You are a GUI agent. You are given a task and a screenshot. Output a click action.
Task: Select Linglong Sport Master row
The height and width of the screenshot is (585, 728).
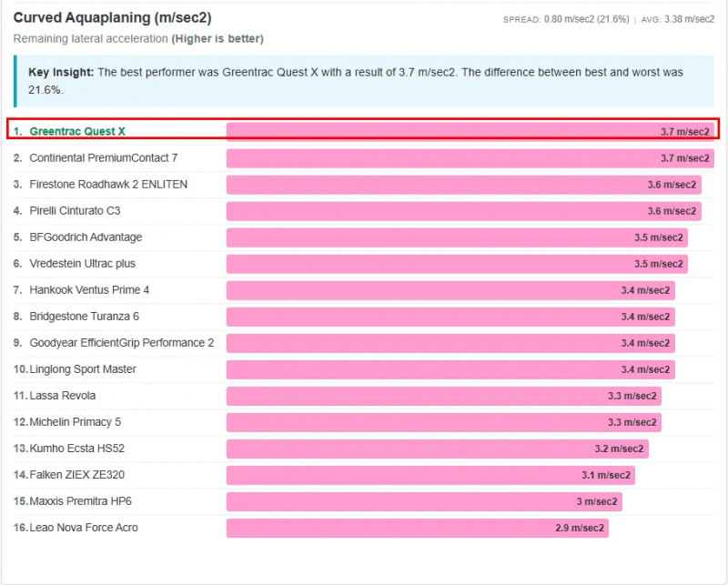[x=83, y=369]
